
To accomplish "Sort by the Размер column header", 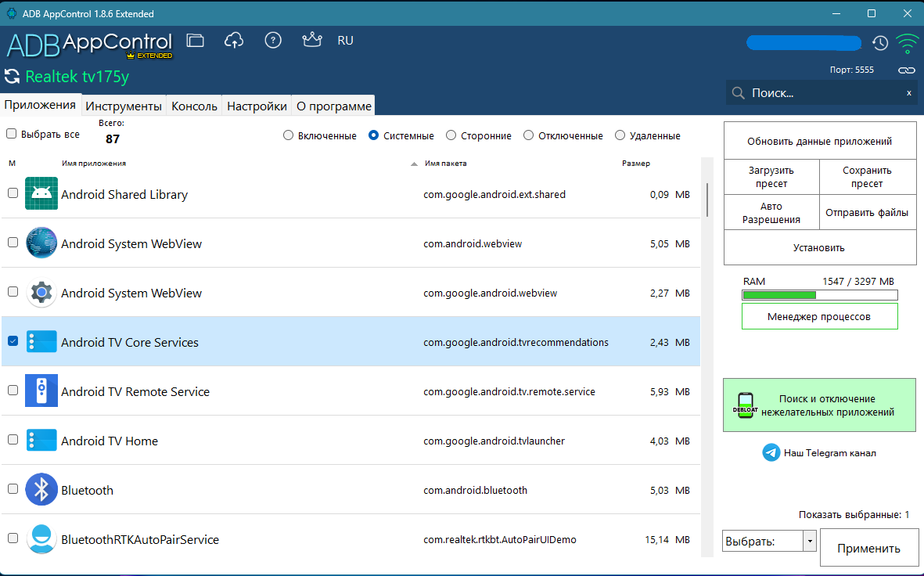I will [x=636, y=164].
